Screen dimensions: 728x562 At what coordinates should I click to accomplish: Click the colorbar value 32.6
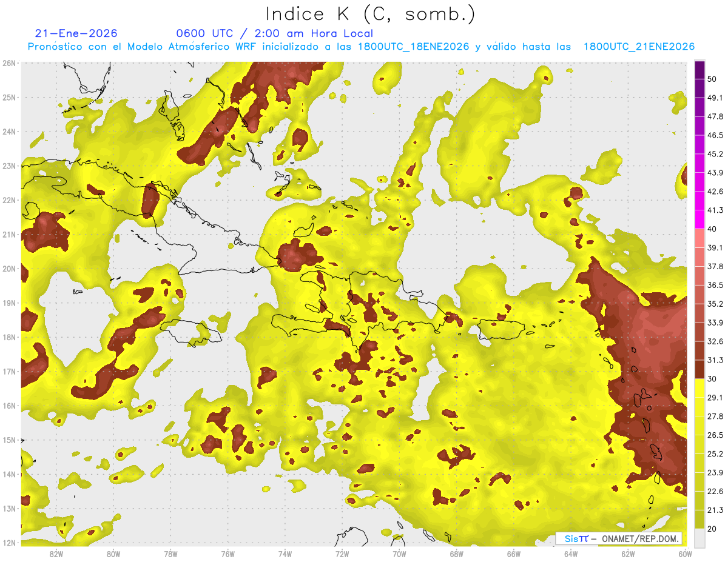click(x=715, y=342)
